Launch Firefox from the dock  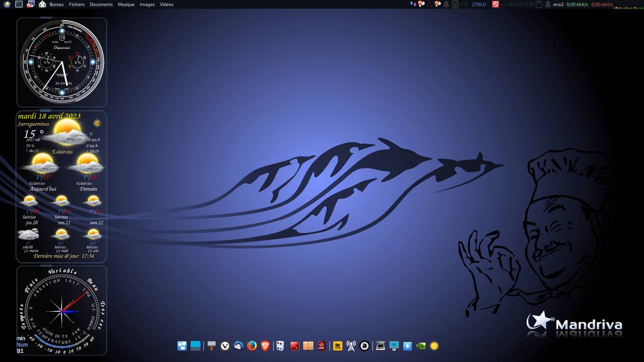pos(252,346)
